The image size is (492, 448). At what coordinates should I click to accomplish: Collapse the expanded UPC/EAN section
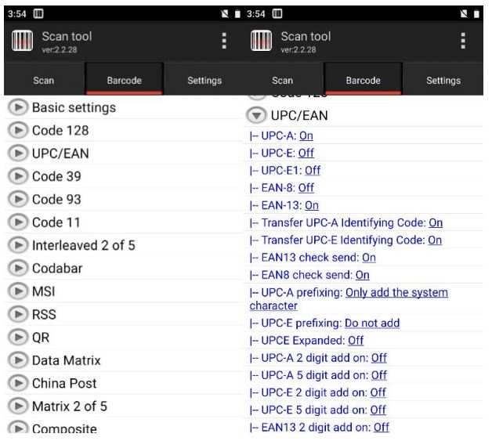255,115
